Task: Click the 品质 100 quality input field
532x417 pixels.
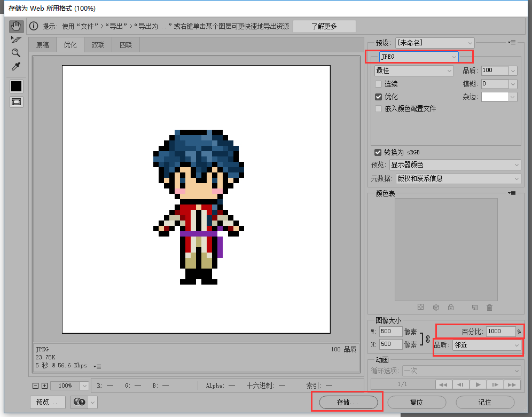Action: (x=495, y=70)
